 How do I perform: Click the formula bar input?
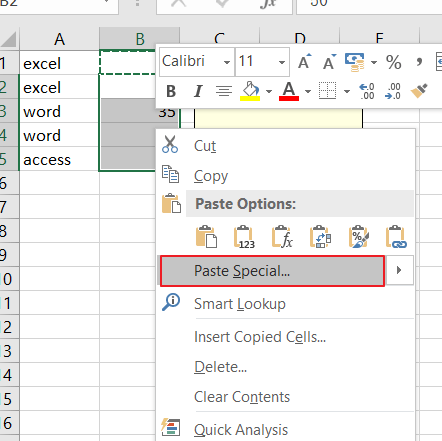click(369, 6)
